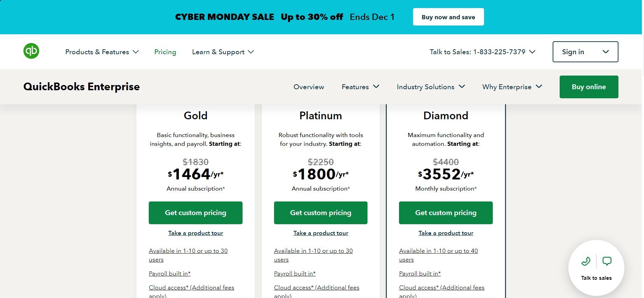The width and height of the screenshot is (644, 298).
Task: Open the Overview tab
Action: pyautogui.click(x=309, y=87)
